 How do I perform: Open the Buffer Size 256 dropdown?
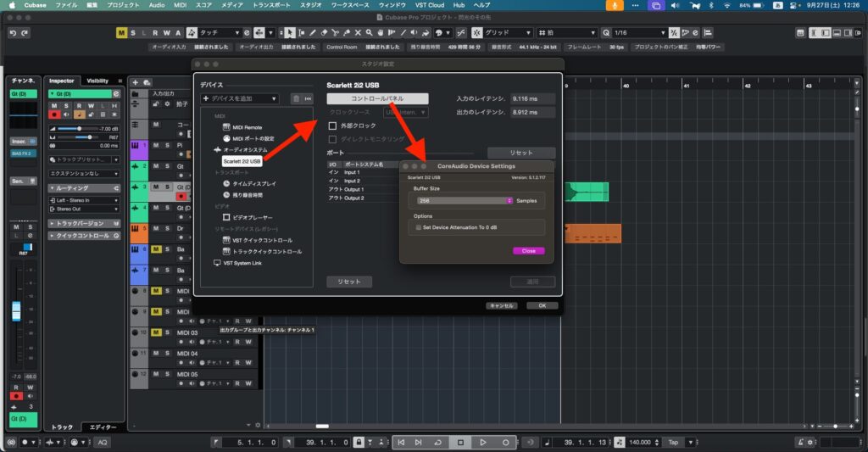point(465,200)
